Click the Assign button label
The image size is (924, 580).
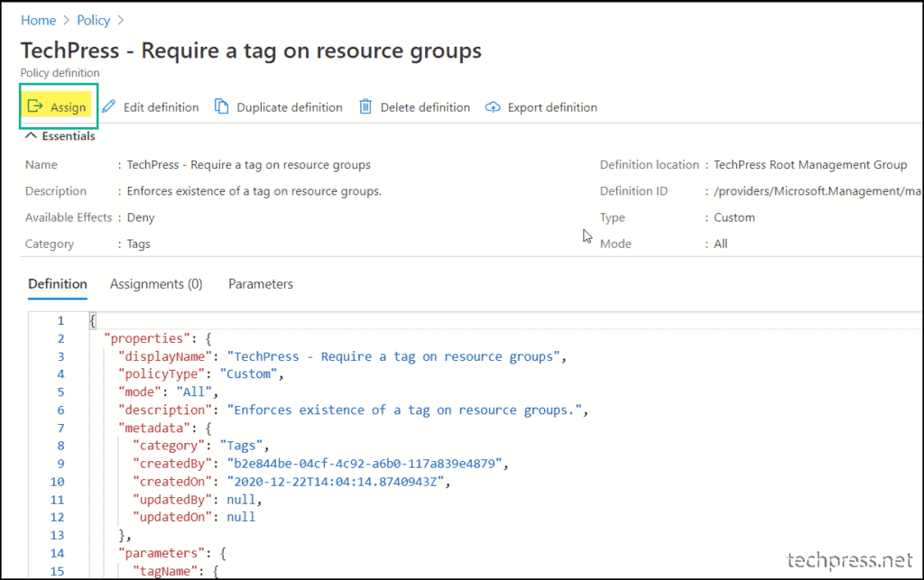(69, 107)
